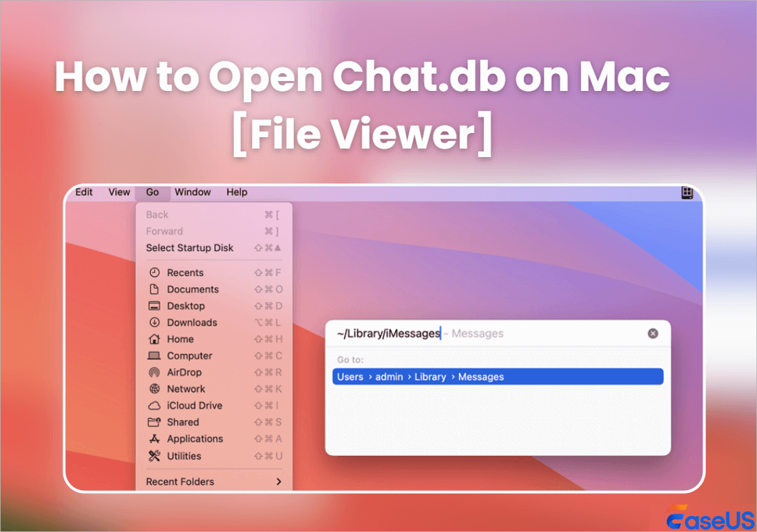
Task: Open Recents from the Go menu
Action: (x=155, y=273)
